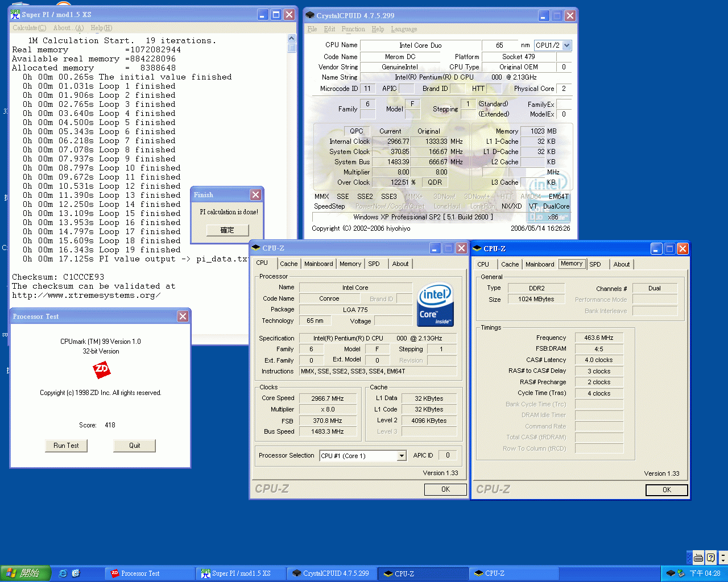The height and width of the screenshot is (582, 728).
Task: Open Calculate menu in Super PI
Action: pyautogui.click(x=29, y=28)
